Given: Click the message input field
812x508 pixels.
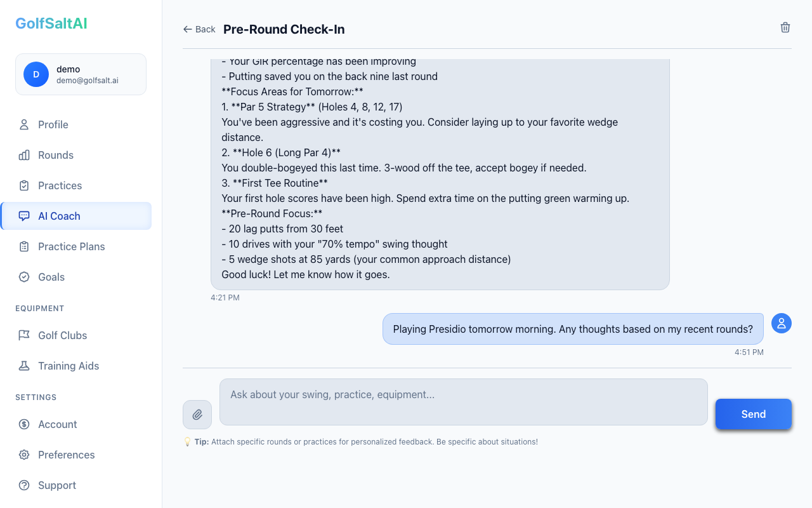Looking at the screenshot, I should (x=463, y=401).
